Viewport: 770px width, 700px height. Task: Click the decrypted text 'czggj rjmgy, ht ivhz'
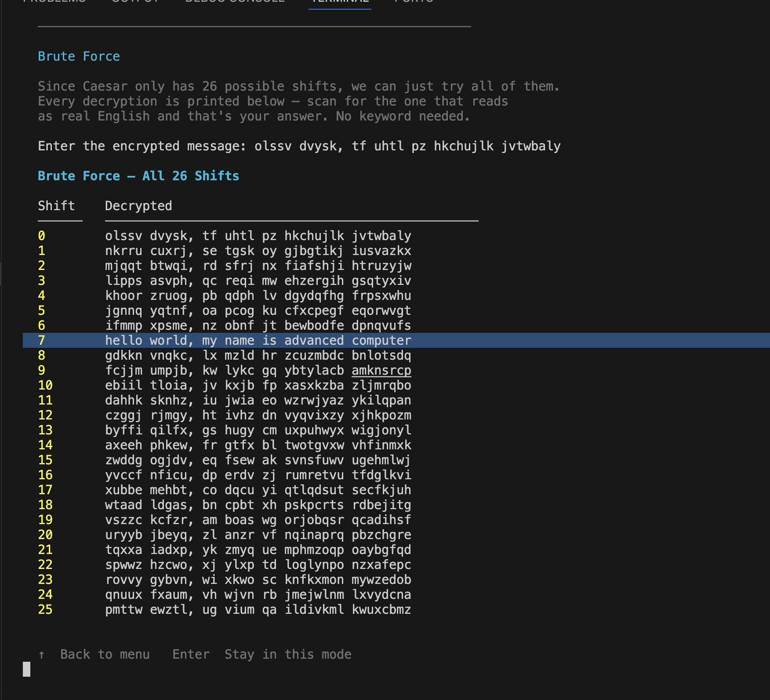click(x=180, y=415)
